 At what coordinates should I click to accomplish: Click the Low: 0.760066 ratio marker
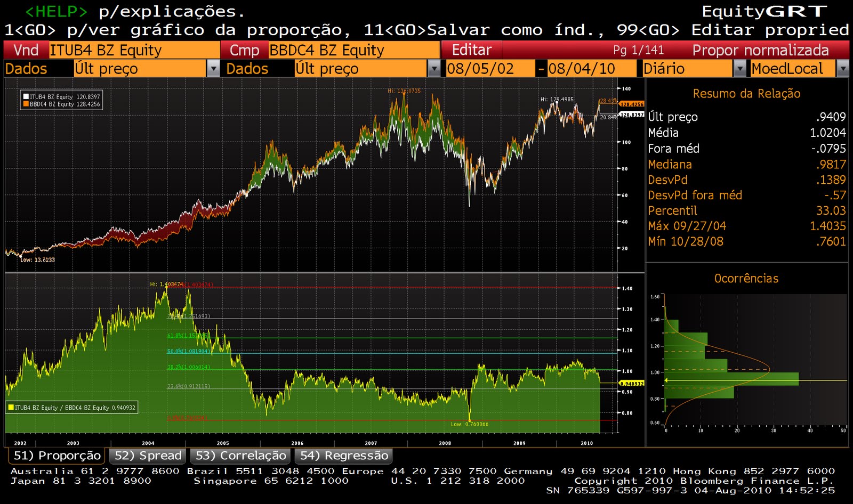point(469,424)
